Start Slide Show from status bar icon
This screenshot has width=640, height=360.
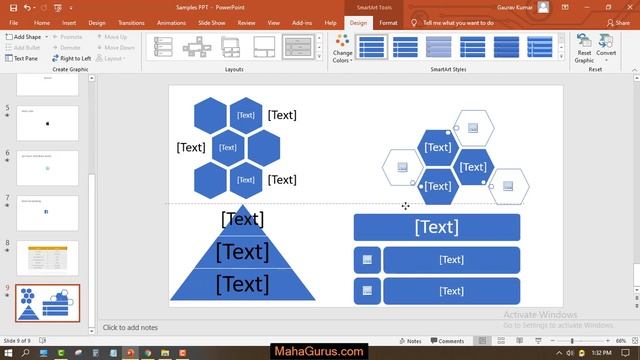(538, 341)
